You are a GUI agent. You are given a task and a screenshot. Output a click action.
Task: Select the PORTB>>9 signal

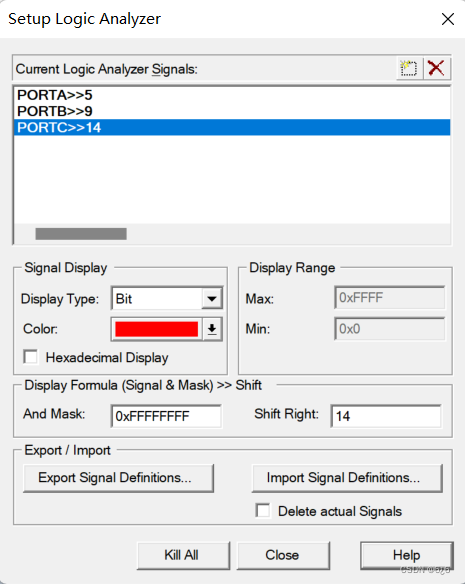click(232, 111)
